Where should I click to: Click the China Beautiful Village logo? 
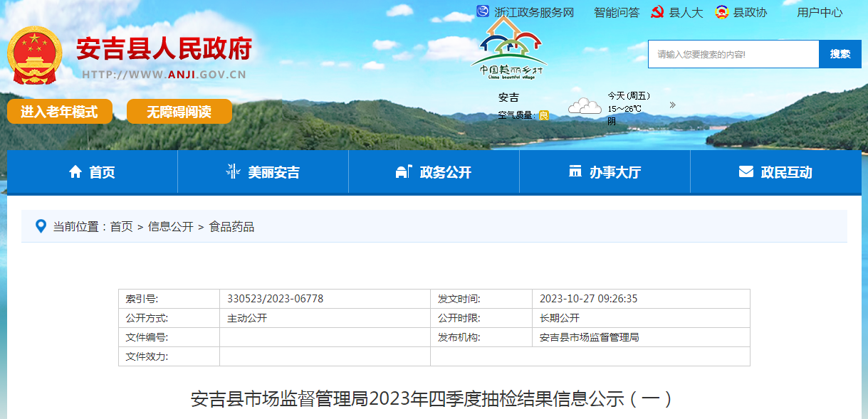tap(508, 48)
